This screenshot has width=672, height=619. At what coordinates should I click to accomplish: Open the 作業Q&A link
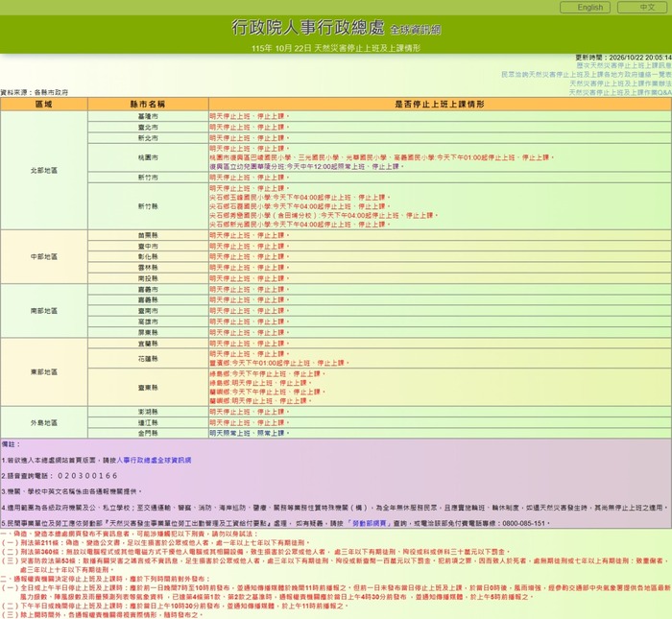pos(620,92)
